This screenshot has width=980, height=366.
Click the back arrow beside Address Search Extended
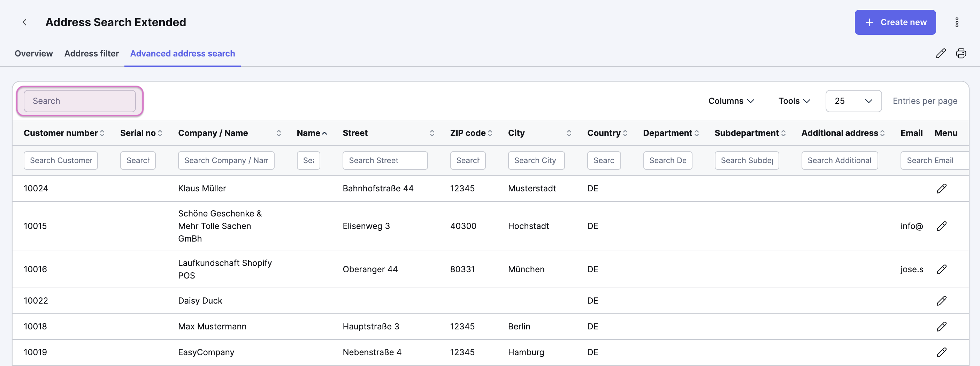pyautogui.click(x=25, y=22)
